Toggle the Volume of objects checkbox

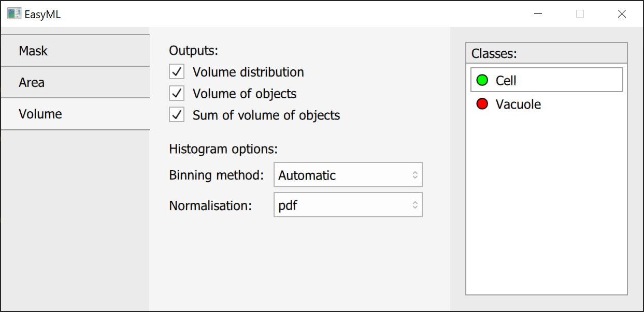pyautogui.click(x=177, y=94)
